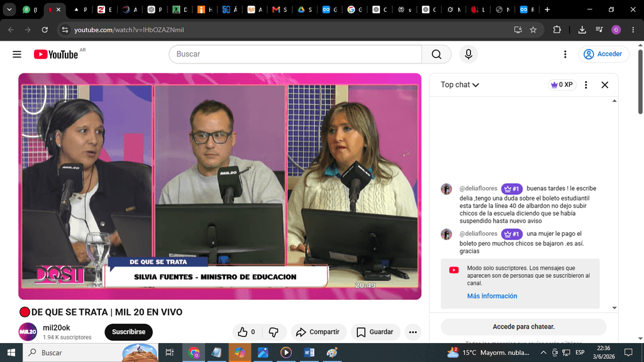The width and height of the screenshot is (644, 362).
Task: Open the chat options three-dot menu
Action: (x=586, y=85)
